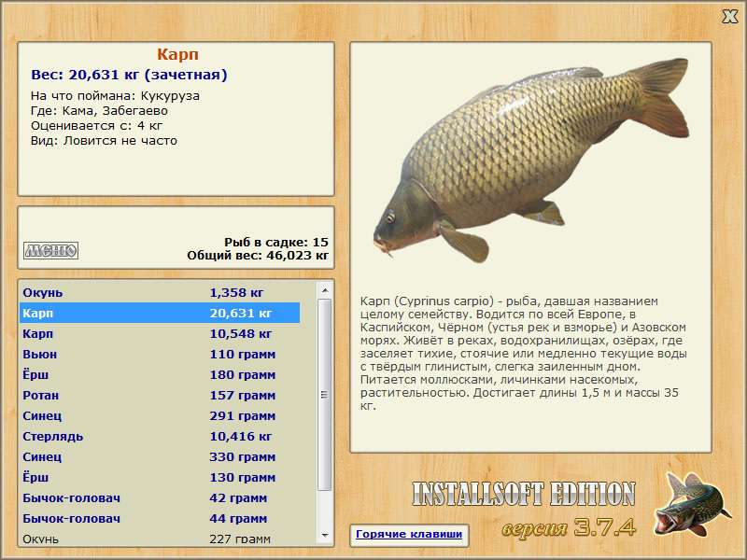Choose Карп weighing 10,548 кг

[x=159, y=334]
